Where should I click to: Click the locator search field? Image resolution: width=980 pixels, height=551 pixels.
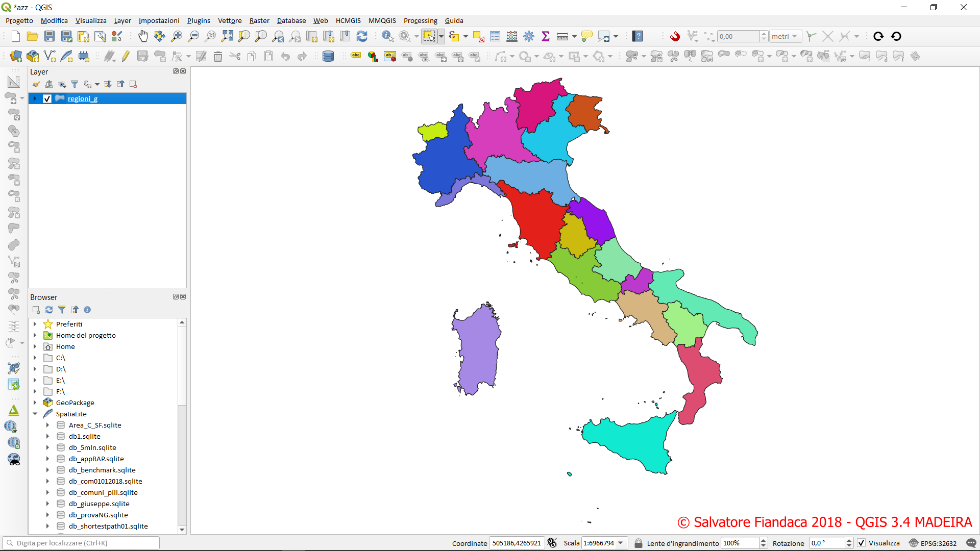tap(82, 543)
